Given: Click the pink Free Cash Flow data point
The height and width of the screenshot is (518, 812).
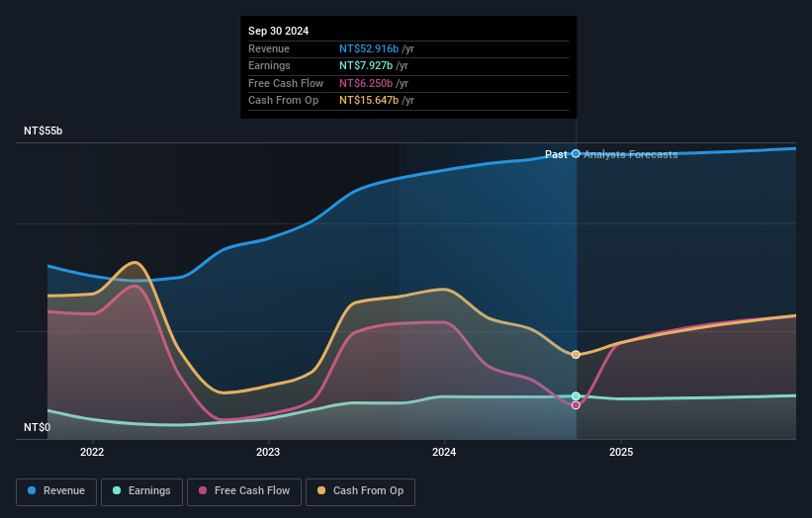Looking at the screenshot, I should tap(576, 405).
